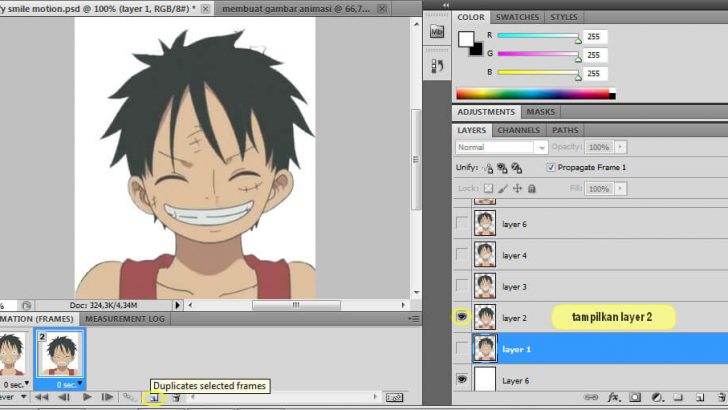This screenshot has height=410, width=728.
Task: Select layer 2 row in Layers panel
Action: (590, 317)
